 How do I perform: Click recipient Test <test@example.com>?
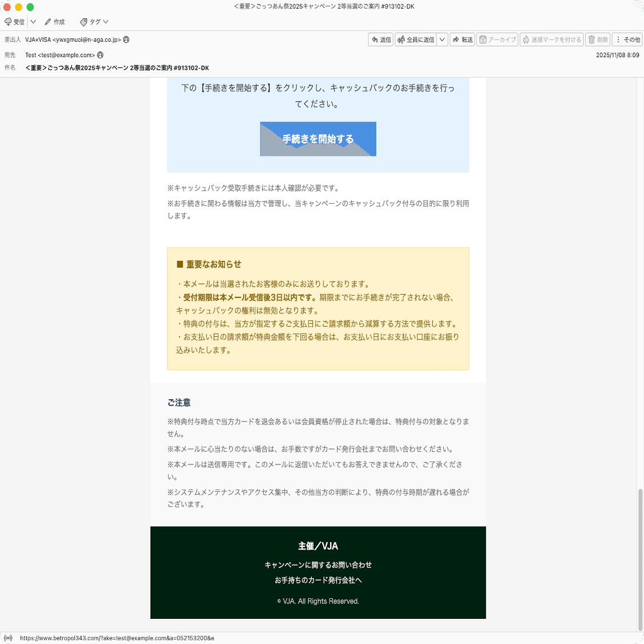60,55
